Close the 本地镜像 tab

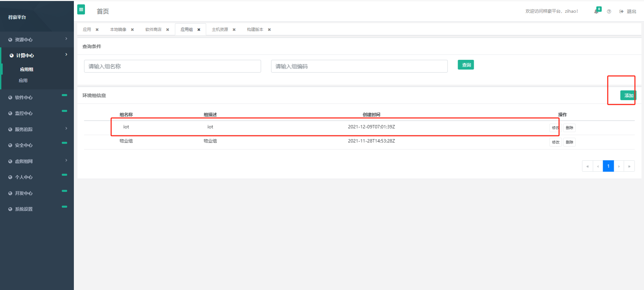132,30
